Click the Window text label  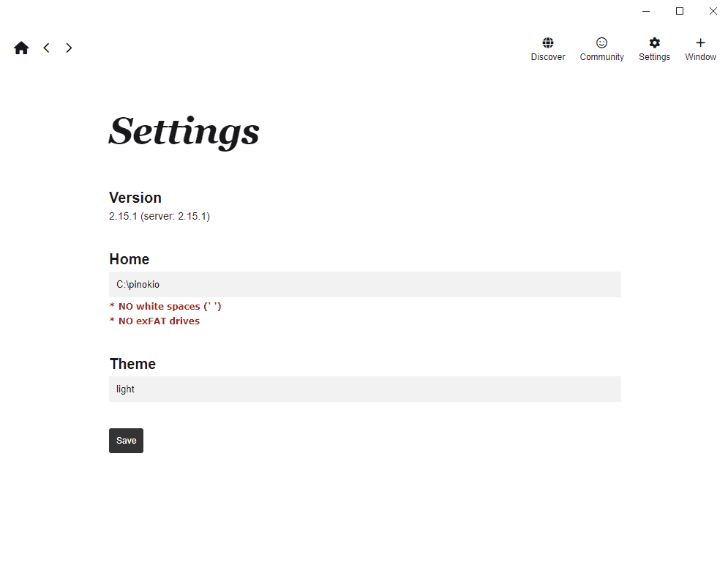click(701, 56)
